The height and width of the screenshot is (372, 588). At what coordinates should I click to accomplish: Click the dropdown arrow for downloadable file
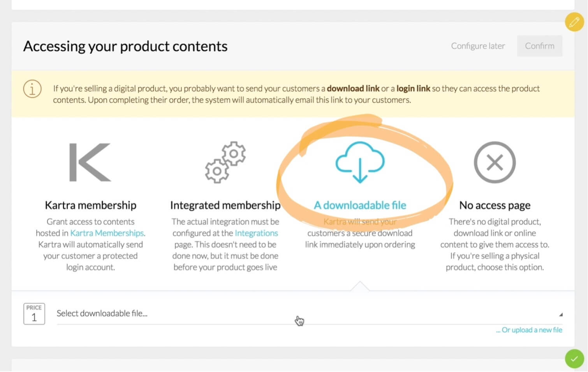561,314
